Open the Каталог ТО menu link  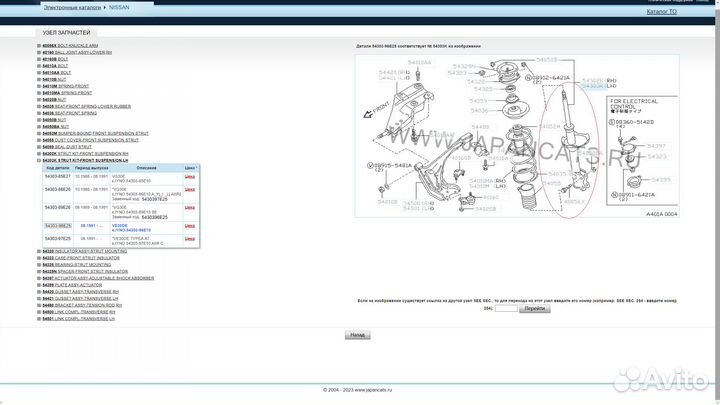click(661, 12)
